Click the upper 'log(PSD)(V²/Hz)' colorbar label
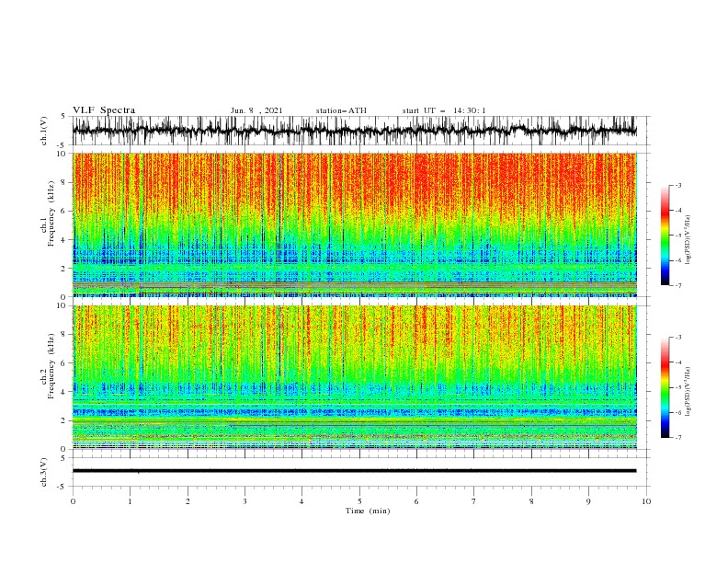The image size is (728, 563). point(688,240)
